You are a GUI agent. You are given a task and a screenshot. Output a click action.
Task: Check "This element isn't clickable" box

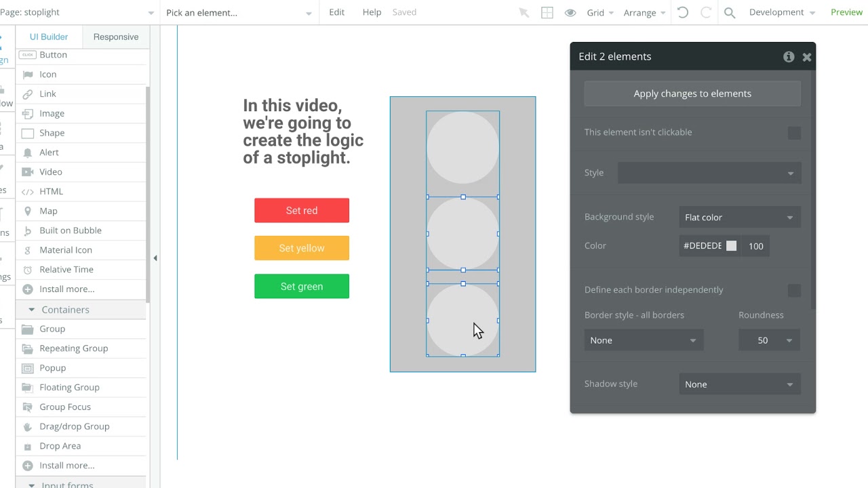[x=794, y=134]
